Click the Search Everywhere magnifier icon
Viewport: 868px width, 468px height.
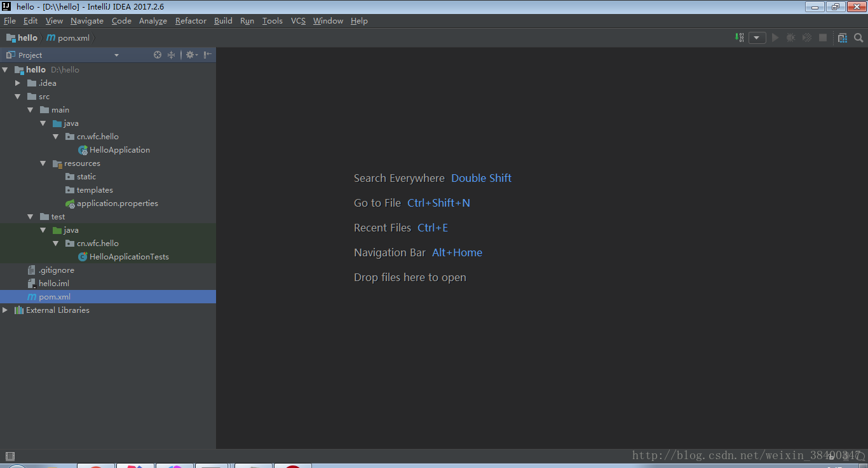click(x=858, y=38)
